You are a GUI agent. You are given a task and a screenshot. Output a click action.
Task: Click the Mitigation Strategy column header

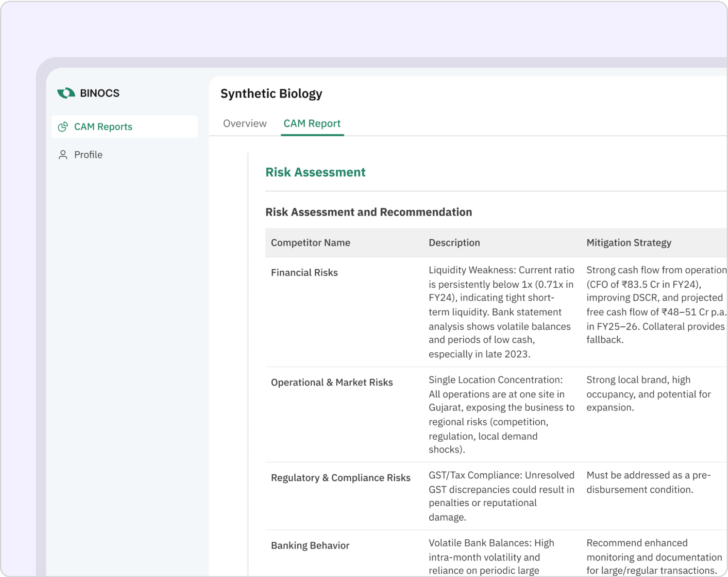(x=629, y=243)
